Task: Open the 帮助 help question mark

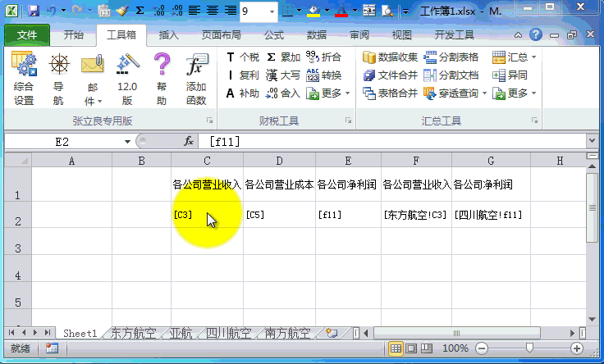Action: (x=162, y=79)
